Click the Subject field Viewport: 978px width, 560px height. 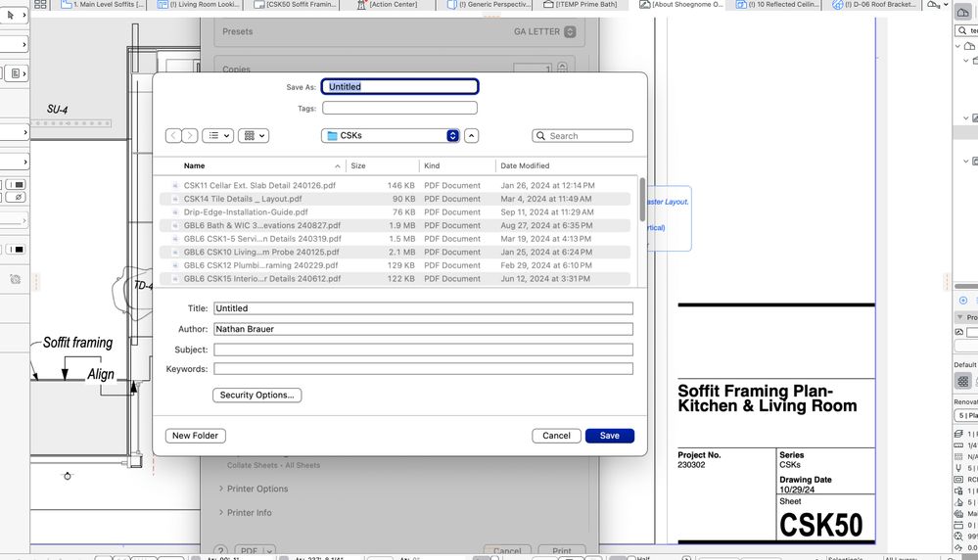[x=423, y=350]
